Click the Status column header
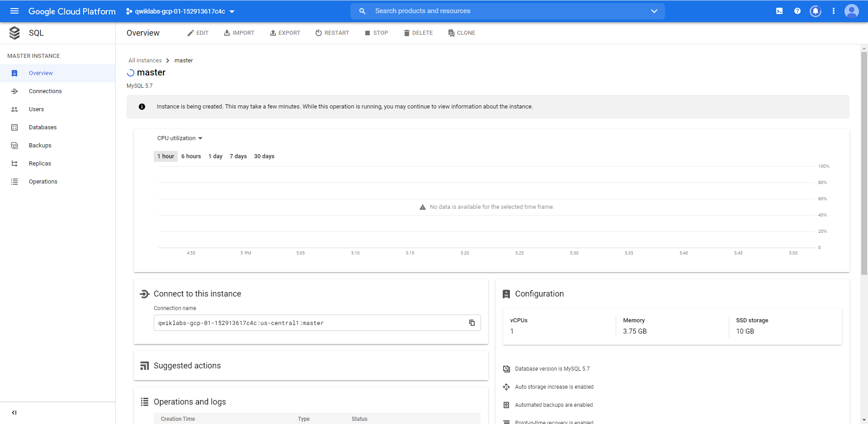The height and width of the screenshot is (424, 868). pyautogui.click(x=359, y=419)
